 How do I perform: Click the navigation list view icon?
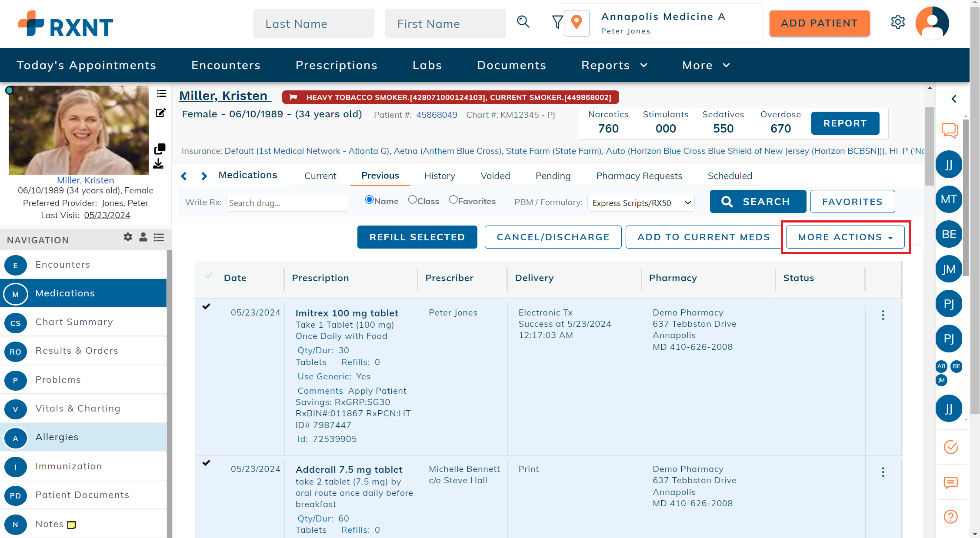click(159, 237)
